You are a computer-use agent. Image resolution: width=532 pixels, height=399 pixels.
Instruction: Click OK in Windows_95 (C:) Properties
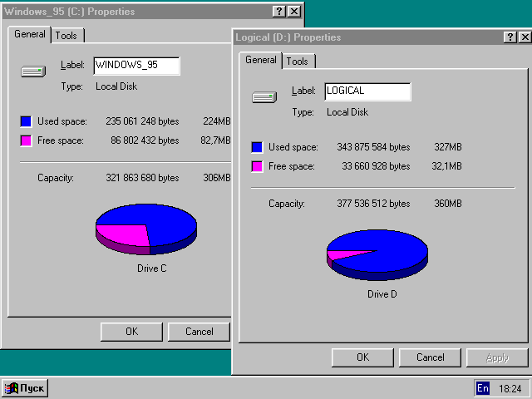(x=131, y=332)
